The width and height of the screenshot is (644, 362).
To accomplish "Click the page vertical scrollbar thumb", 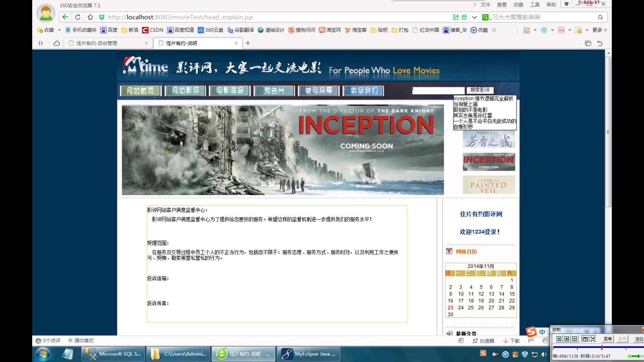I will [608, 132].
